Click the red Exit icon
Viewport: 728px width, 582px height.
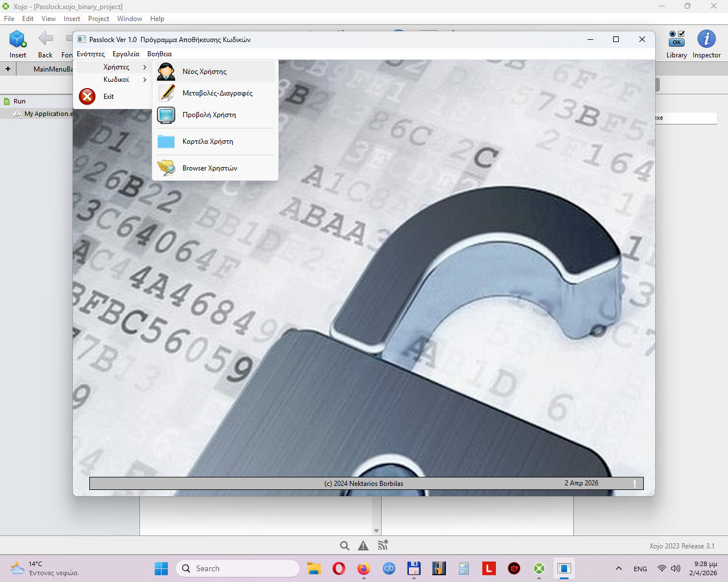click(x=87, y=97)
